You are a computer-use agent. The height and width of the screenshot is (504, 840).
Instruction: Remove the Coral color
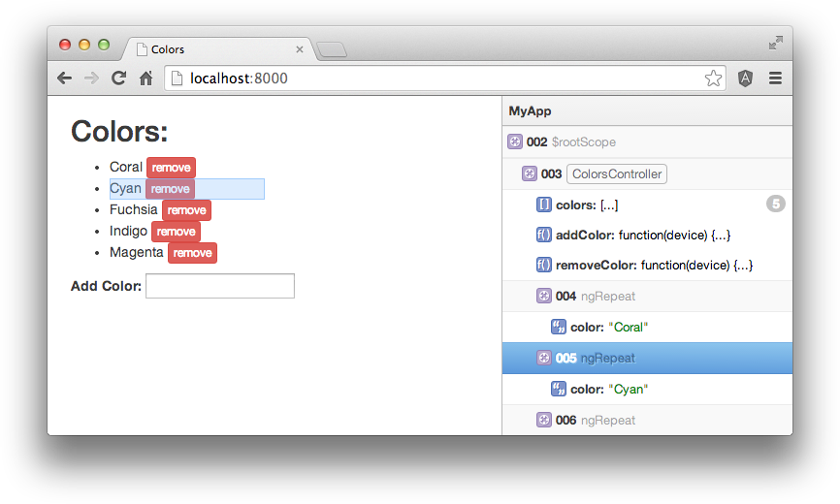pyautogui.click(x=171, y=168)
